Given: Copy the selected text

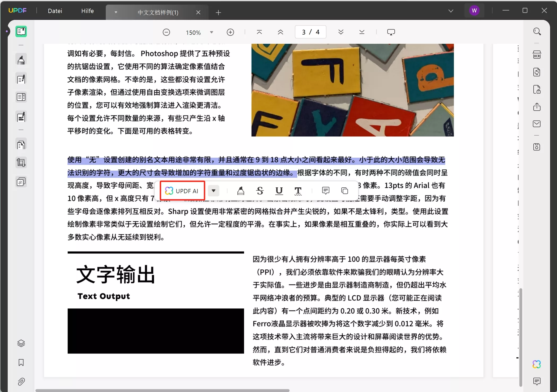Looking at the screenshot, I should pyautogui.click(x=345, y=191).
